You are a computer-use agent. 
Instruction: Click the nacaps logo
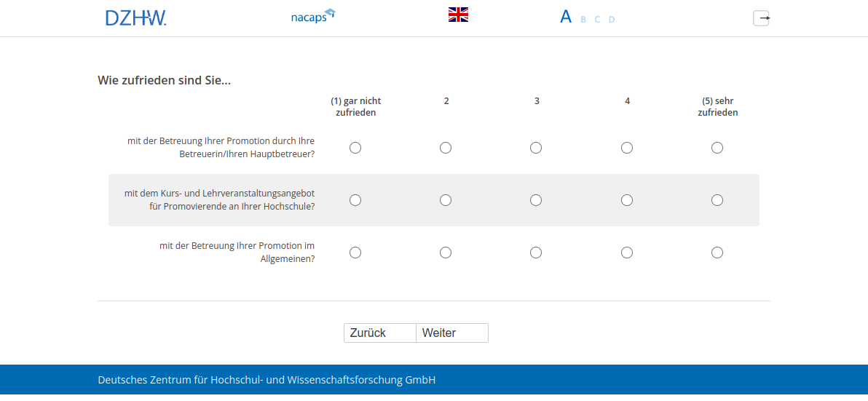pyautogui.click(x=312, y=17)
